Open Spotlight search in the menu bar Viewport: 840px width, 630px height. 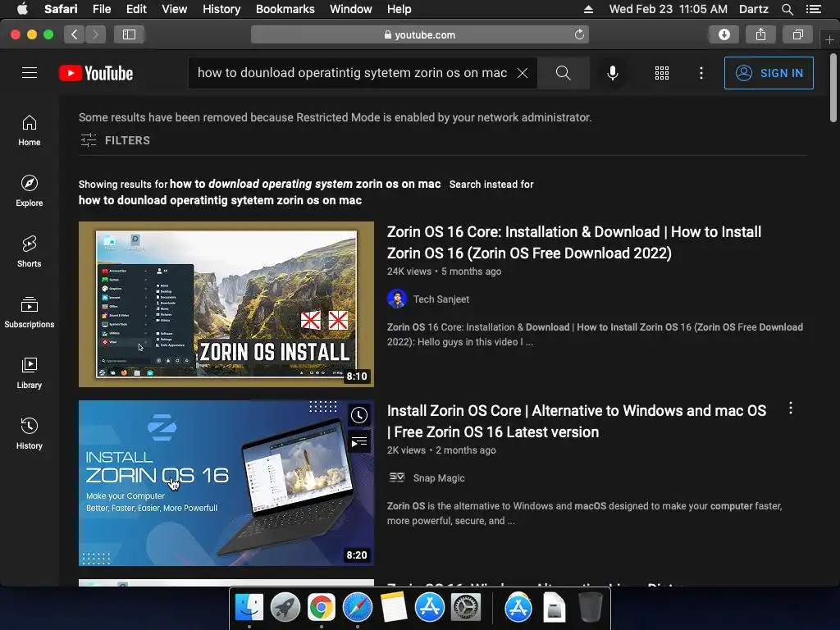click(787, 9)
